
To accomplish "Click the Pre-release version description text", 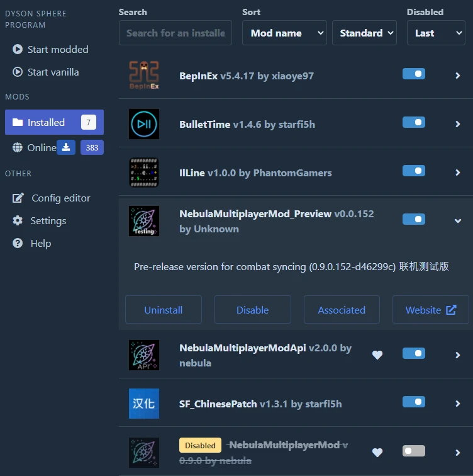I will [x=291, y=266].
